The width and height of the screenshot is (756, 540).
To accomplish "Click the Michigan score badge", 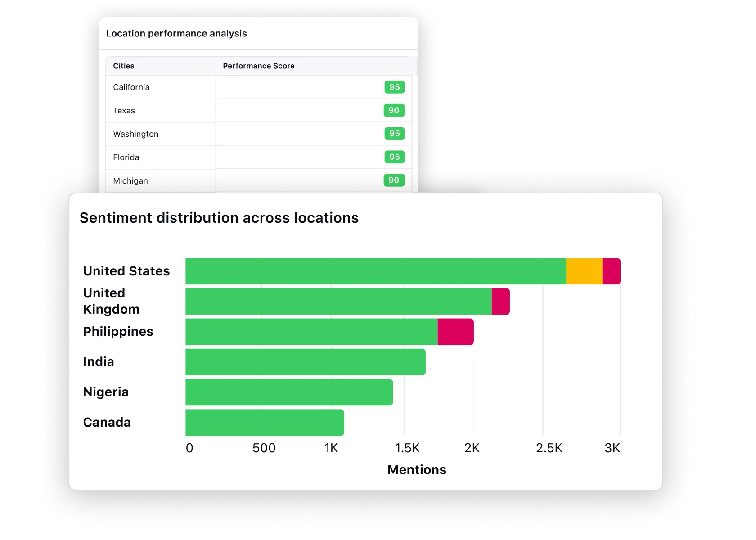I will tap(394, 180).
